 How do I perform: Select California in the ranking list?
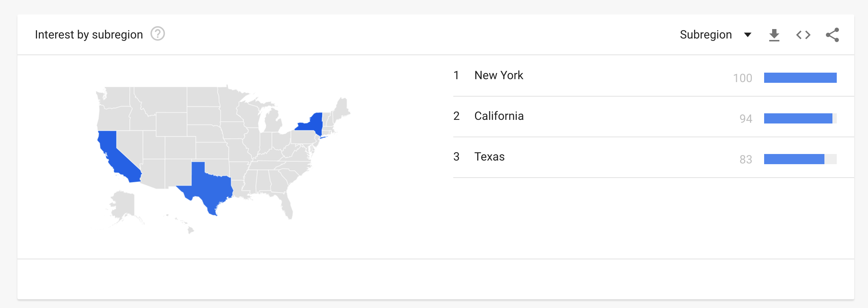(x=499, y=116)
